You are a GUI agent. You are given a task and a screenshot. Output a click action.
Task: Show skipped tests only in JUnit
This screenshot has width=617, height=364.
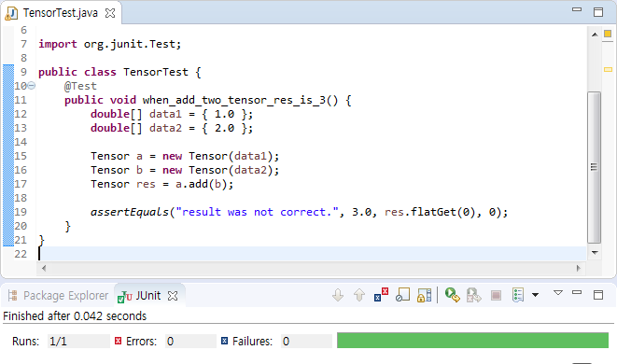tap(402, 295)
